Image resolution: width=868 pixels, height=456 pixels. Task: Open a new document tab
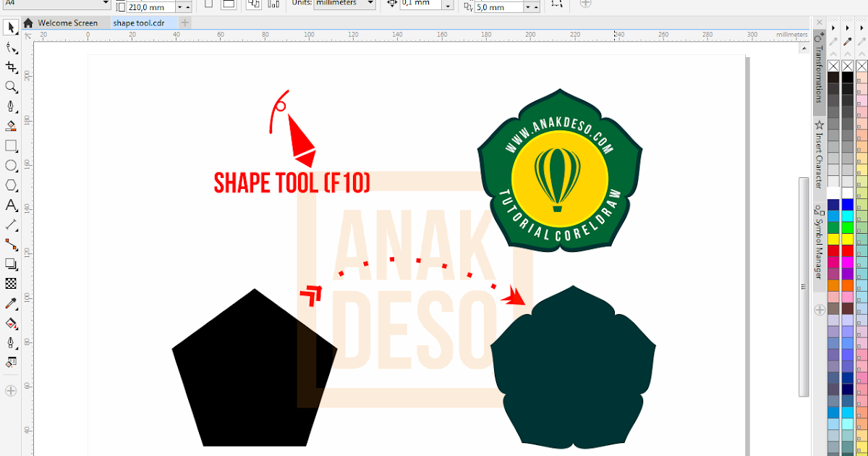(184, 23)
